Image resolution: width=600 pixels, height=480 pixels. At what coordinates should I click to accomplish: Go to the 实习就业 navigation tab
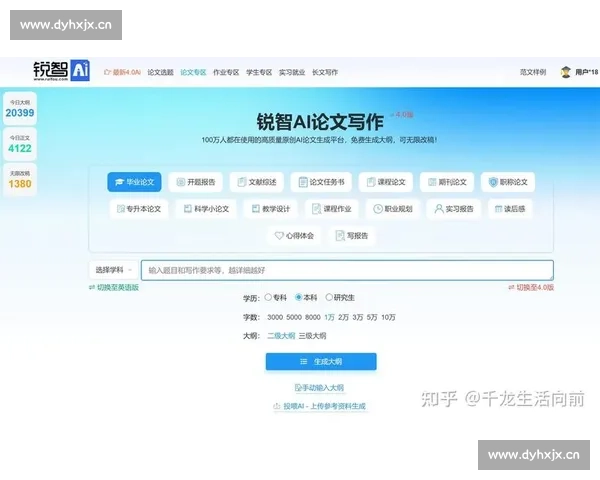pos(292,72)
